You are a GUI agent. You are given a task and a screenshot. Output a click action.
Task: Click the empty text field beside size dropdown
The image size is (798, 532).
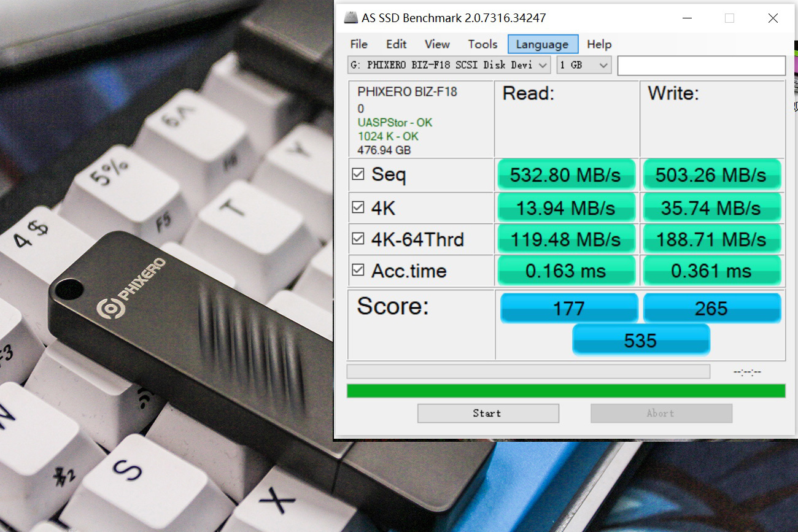[x=701, y=65]
